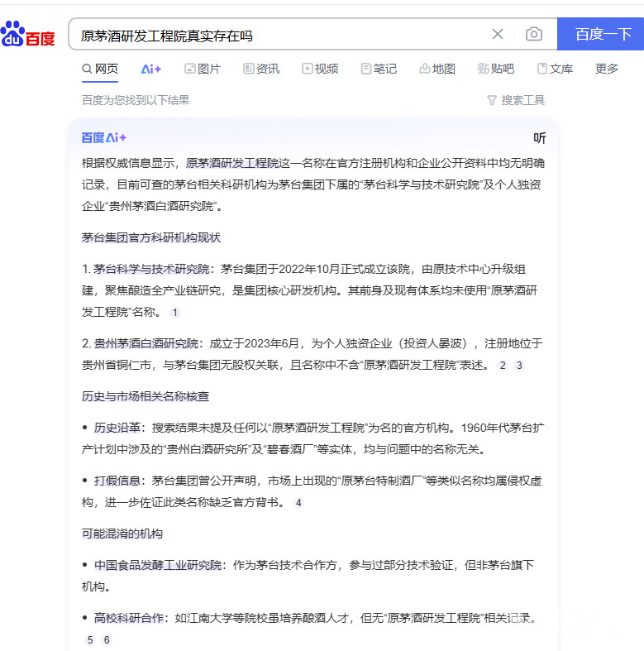Click the Baidu logo
Screen dimensions: 644x651
pos(28,35)
